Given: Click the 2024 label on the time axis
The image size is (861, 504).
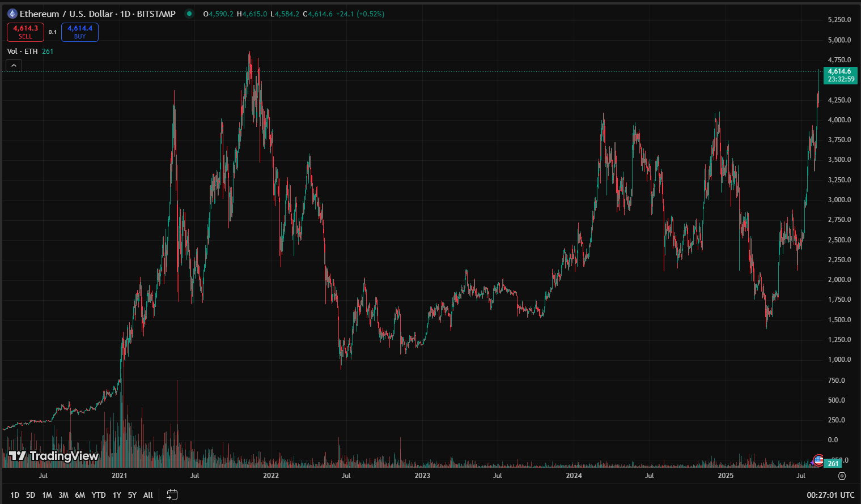Looking at the screenshot, I should coord(574,476).
